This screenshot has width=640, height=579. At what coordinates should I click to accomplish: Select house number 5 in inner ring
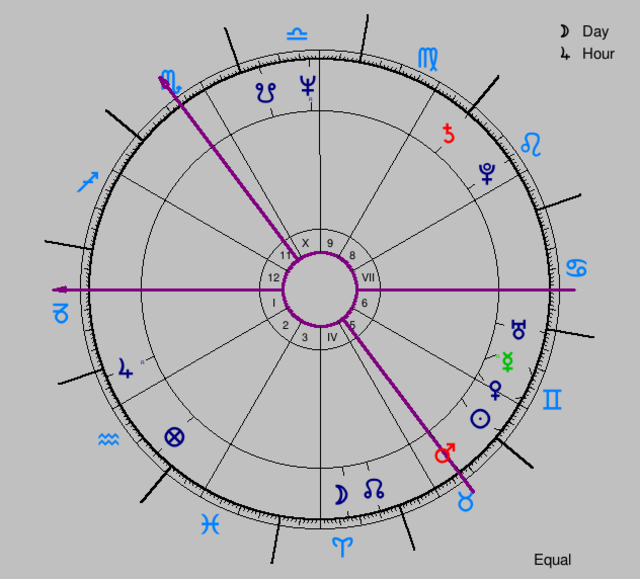[x=352, y=325]
